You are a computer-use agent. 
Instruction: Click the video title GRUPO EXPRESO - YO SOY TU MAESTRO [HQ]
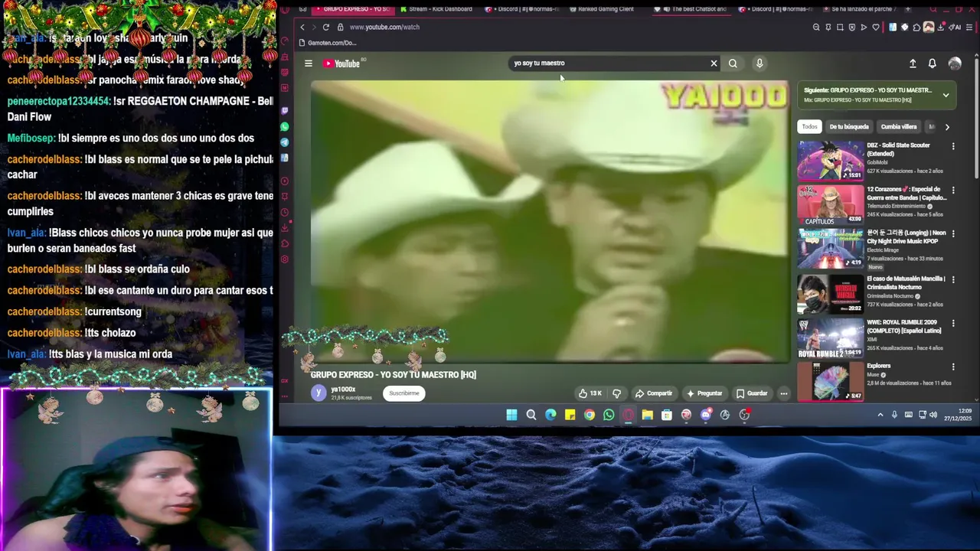(x=394, y=375)
